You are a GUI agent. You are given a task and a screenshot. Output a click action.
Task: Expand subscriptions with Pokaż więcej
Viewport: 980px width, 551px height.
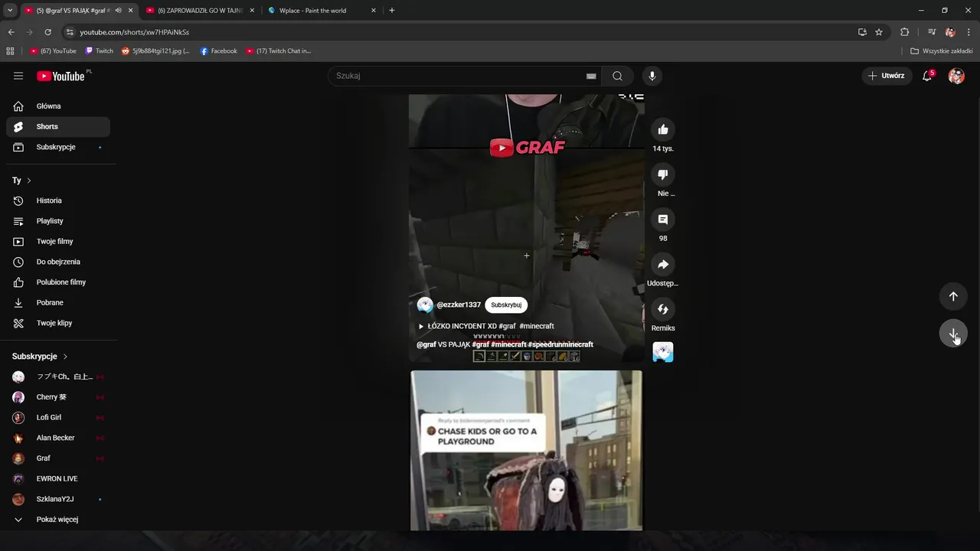(x=58, y=520)
